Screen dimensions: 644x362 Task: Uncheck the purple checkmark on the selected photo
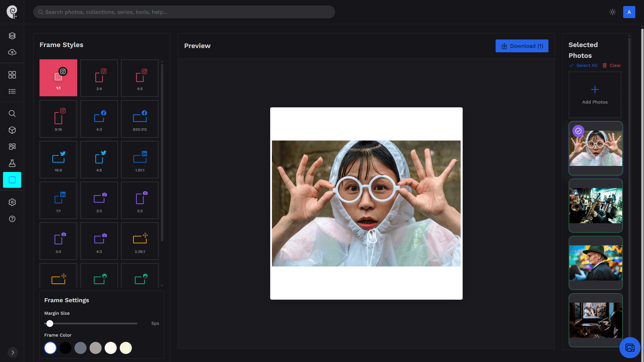[578, 131]
